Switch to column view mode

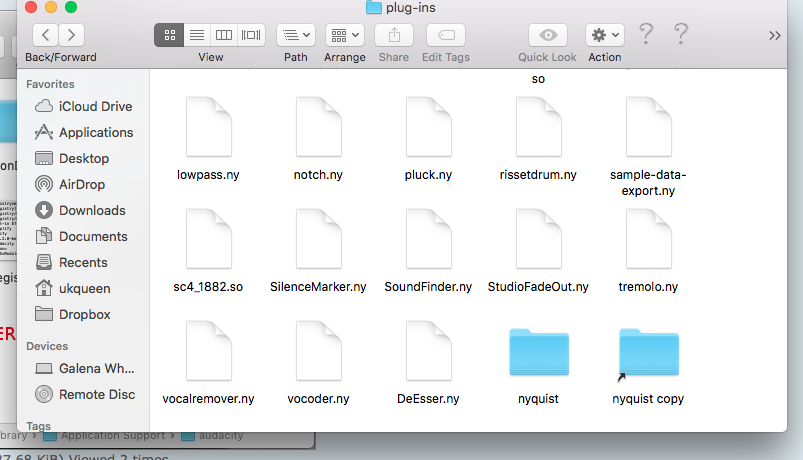click(x=224, y=35)
